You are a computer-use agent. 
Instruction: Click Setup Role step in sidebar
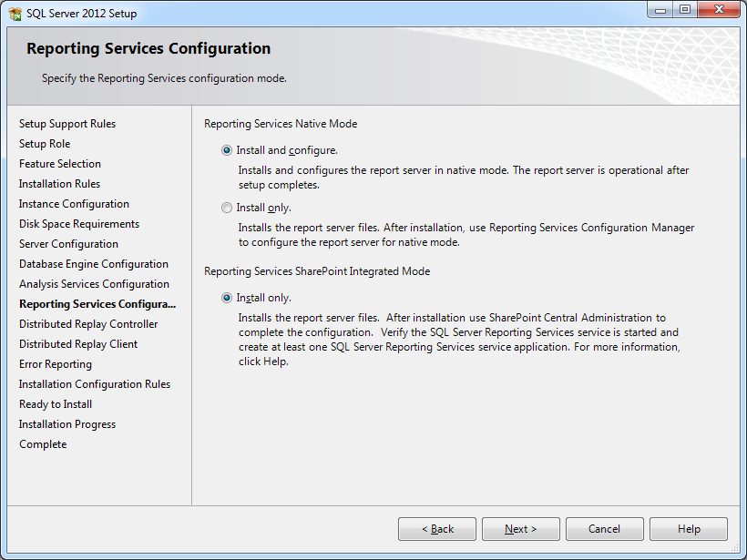click(x=45, y=144)
